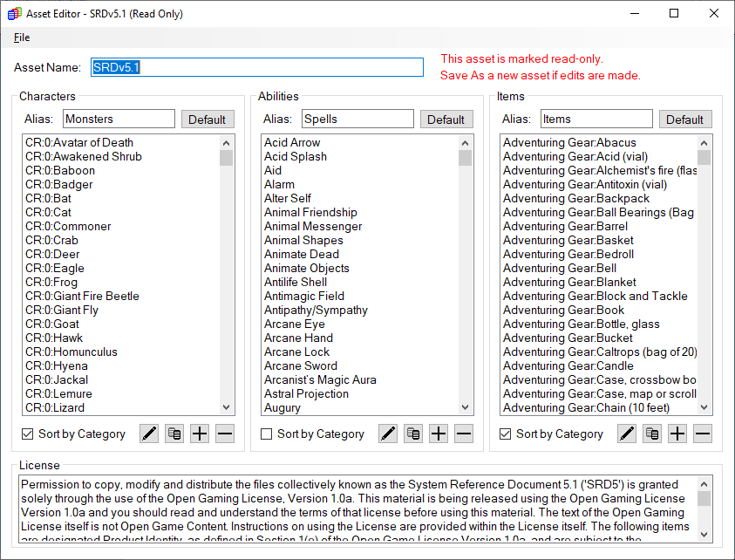Viewport: 735px width, 560px height.
Task: Duplicate the selected Items entry with the copy icon
Action: point(652,434)
